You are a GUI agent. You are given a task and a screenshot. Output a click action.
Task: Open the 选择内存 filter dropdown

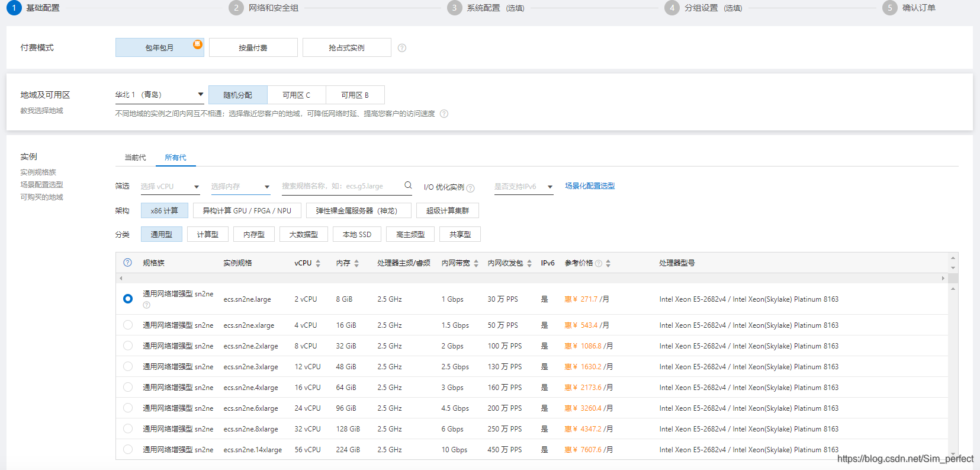point(240,187)
